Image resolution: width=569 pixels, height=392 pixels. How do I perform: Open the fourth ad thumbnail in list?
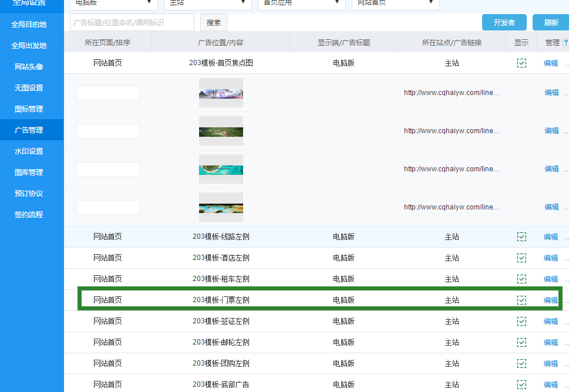coord(221,207)
